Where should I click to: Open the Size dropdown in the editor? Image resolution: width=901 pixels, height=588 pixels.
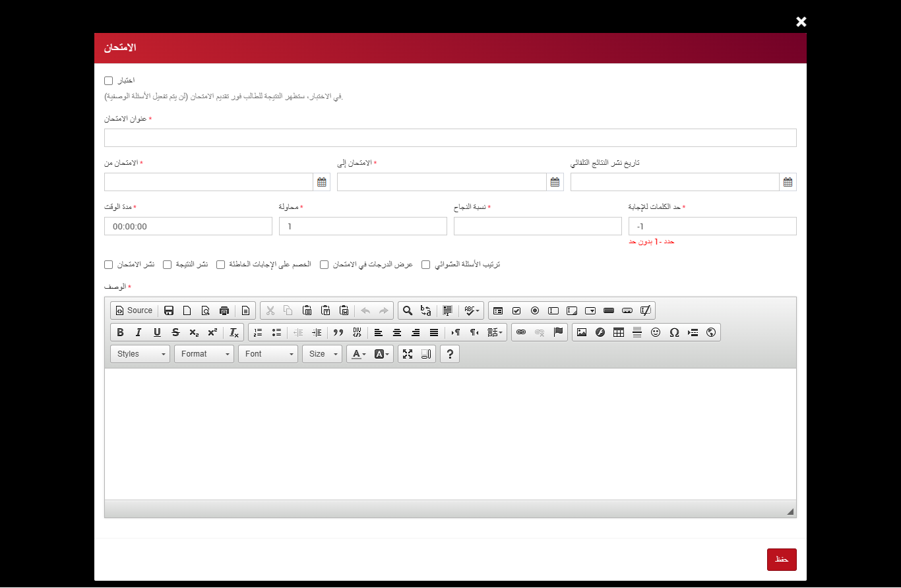(x=322, y=354)
